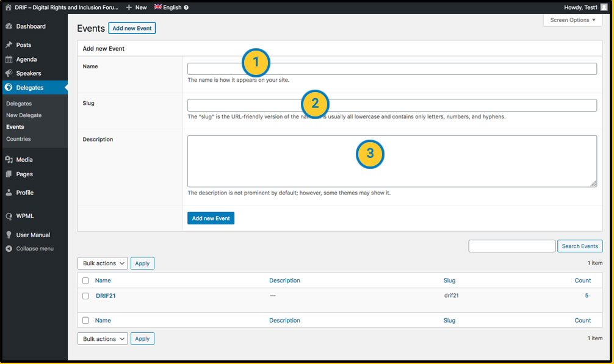Click the Profile person icon
The width and height of the screenshot is (614, 364).
click(9, 193)
